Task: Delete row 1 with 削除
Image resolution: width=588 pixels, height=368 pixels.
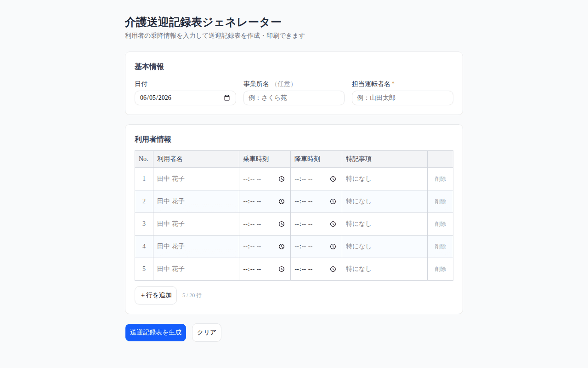Action: pyautogui.click(x=441, y=179)
